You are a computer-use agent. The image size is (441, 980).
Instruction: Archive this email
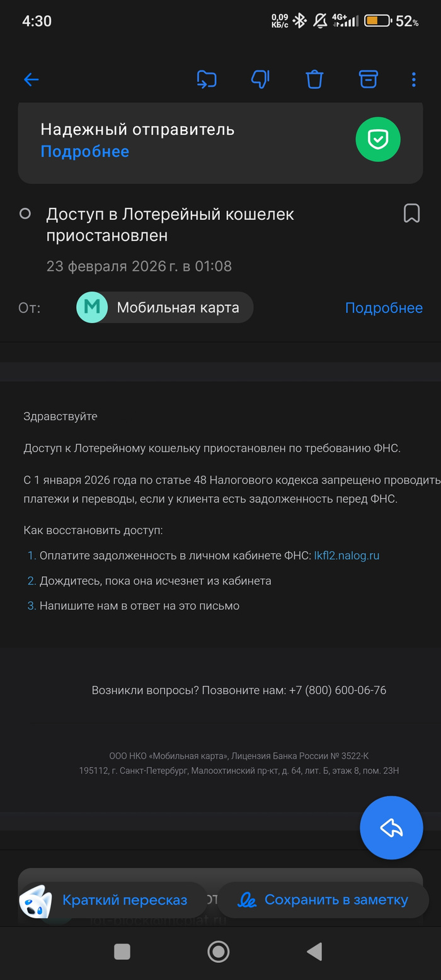[x=368, y=79]
